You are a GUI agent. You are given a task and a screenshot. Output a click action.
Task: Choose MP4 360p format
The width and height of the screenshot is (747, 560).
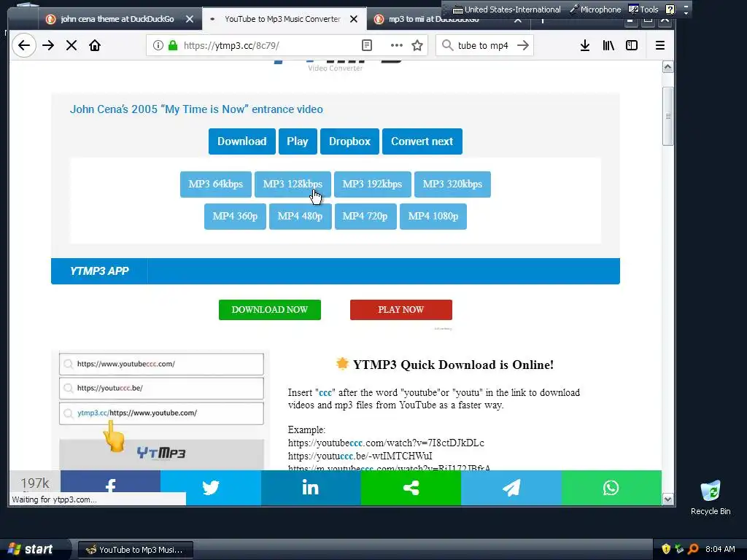click(236, 216)
